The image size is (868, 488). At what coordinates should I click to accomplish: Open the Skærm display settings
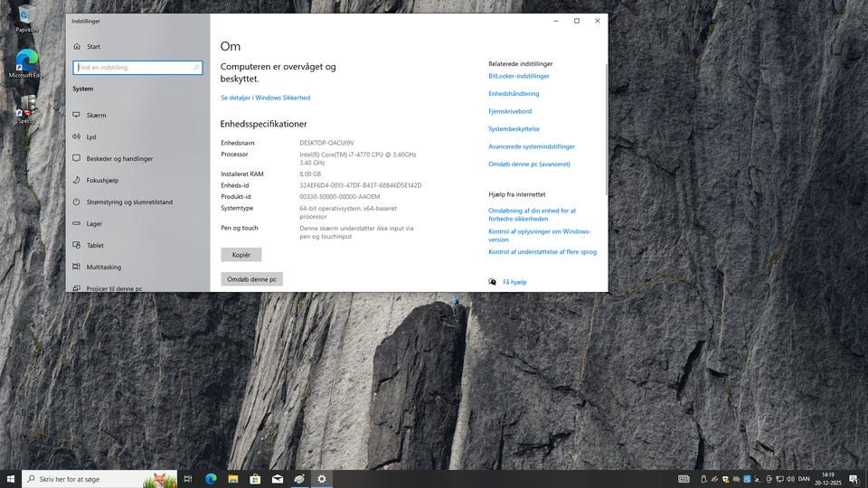(x=96, y=116)
